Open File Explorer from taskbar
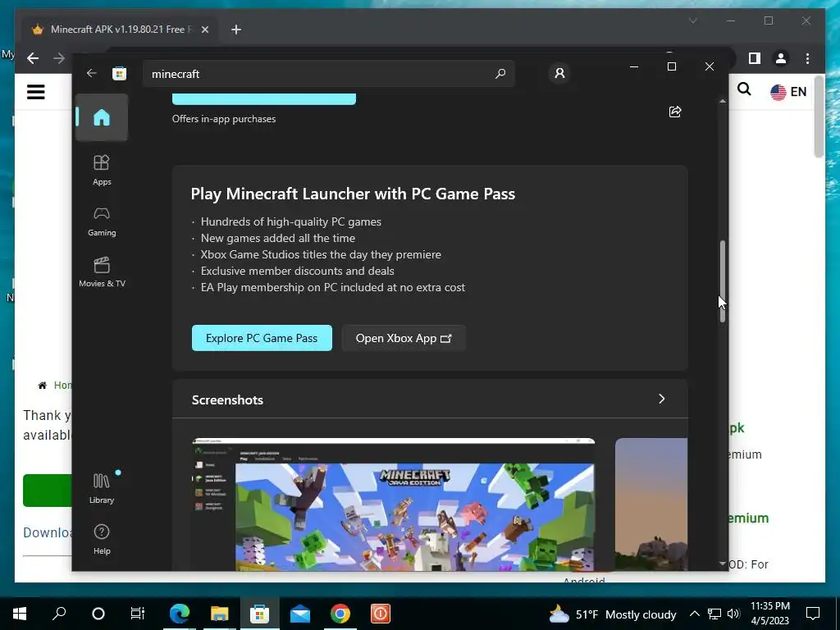This screenshot has height=630, width=840. point(220,614)
